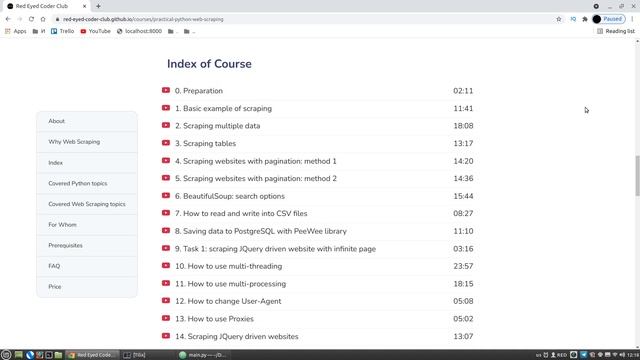Viewport: 640px width, 360px height.
Task: Click the Index of Course heading
Action: click(209, 64)
